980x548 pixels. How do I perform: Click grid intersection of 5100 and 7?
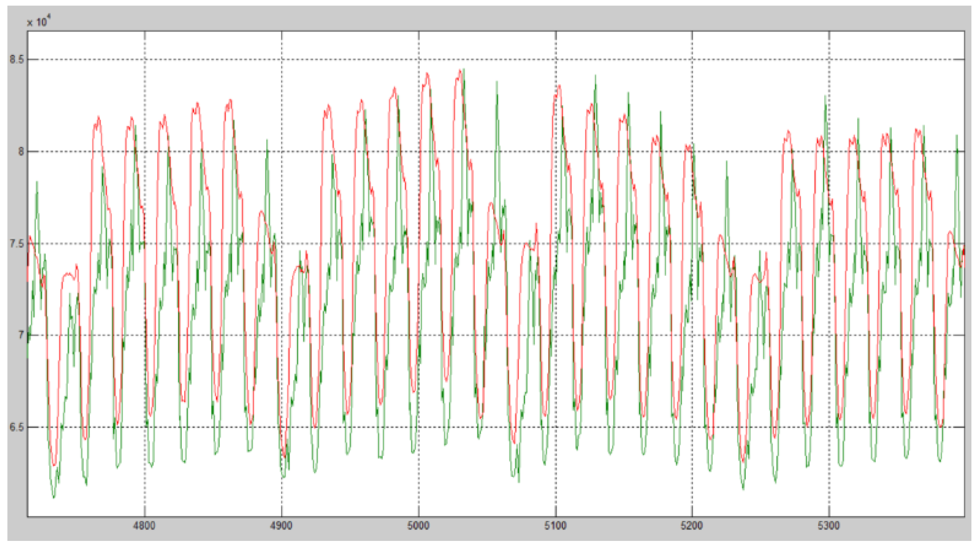556,335
